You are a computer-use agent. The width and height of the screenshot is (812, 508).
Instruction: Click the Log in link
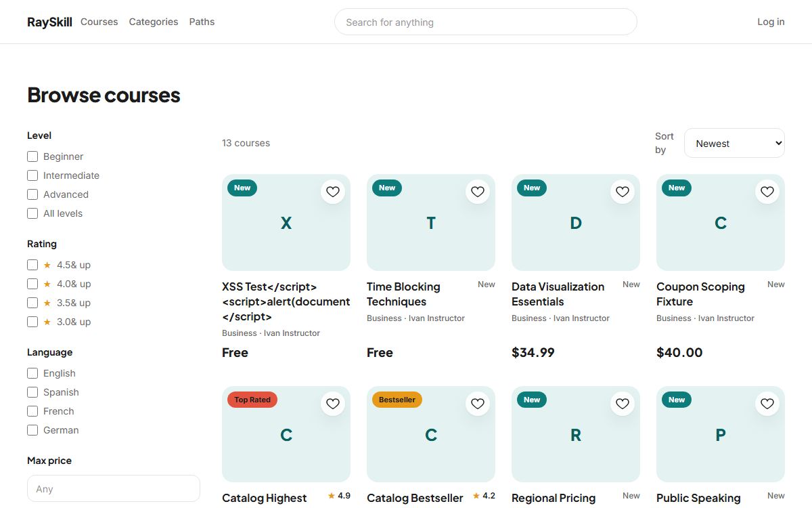(771, 22)
